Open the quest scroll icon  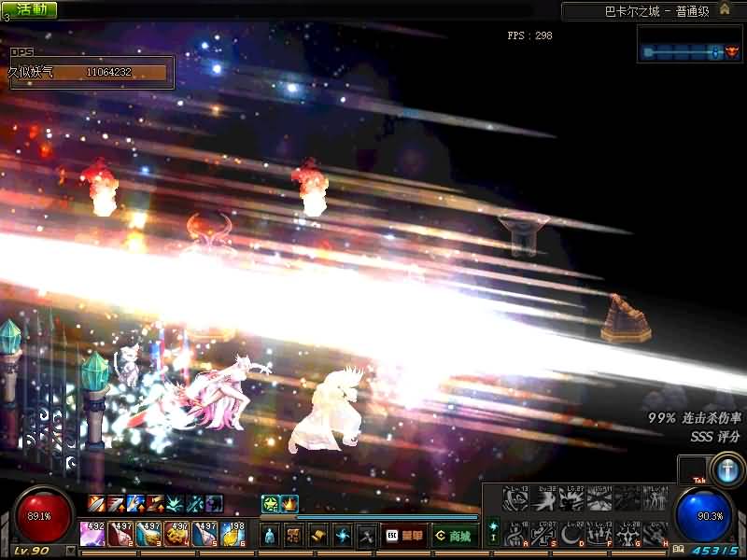pyautogui.click(x=318, y=536)
